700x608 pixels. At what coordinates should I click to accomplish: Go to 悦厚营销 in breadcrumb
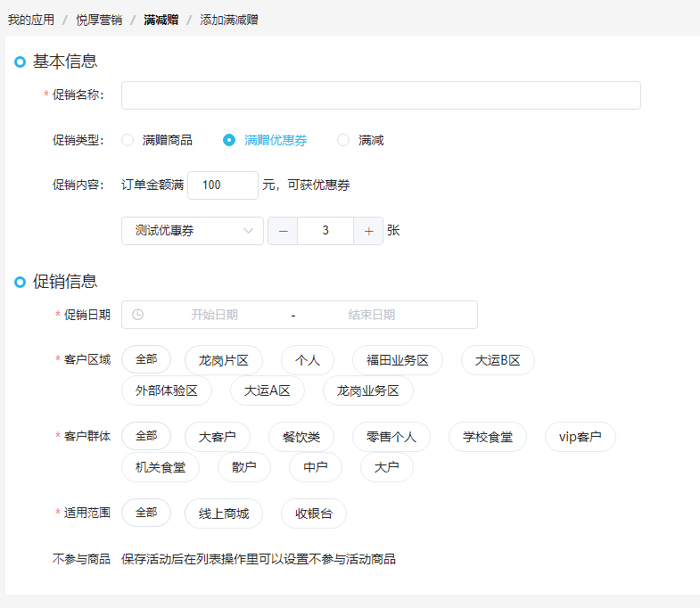click(x=99, y=21)
